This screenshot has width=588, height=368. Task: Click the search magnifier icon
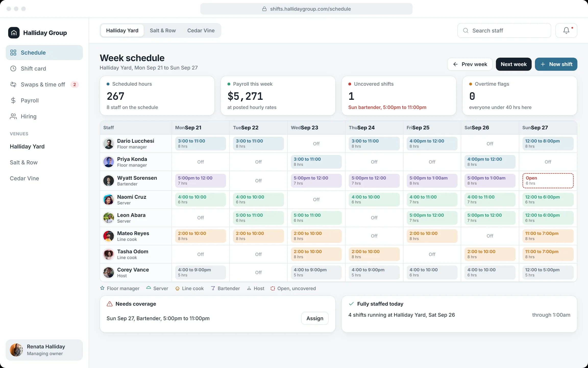tap(465, 31)
